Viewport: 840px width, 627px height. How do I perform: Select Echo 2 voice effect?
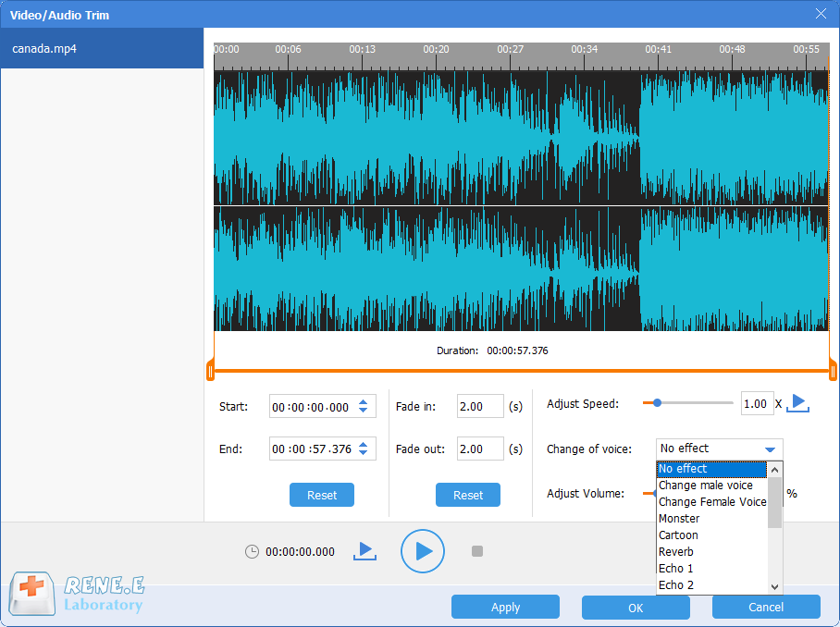coord(711,585)
